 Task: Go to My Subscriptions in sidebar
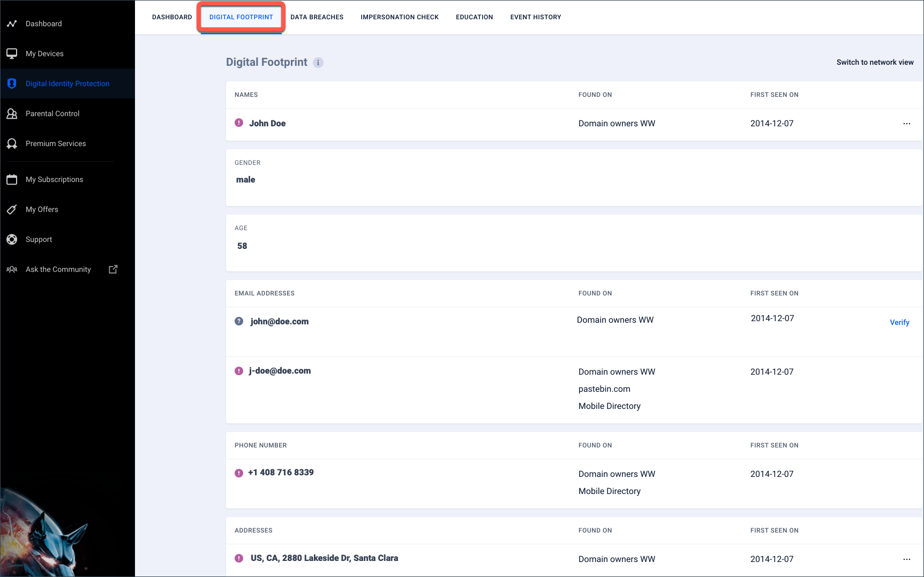pos(67,179)
